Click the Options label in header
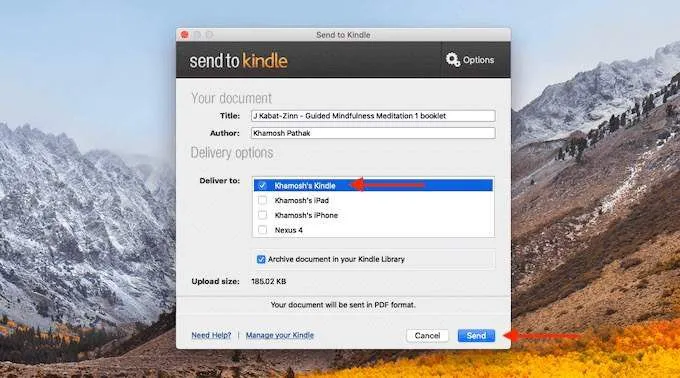680x378 pixels. pyautogui.click(x=478, y=60)
